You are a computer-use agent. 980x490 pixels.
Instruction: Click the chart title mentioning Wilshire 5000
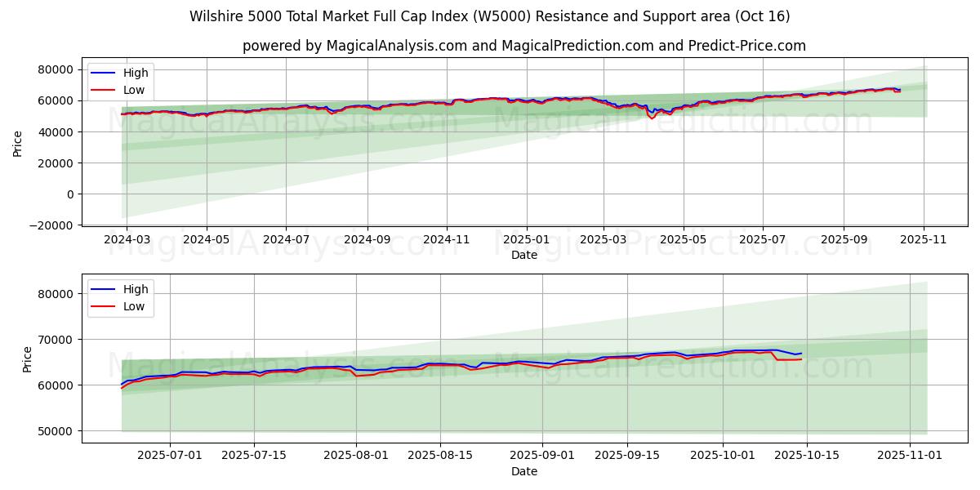[x=490, y=16]
